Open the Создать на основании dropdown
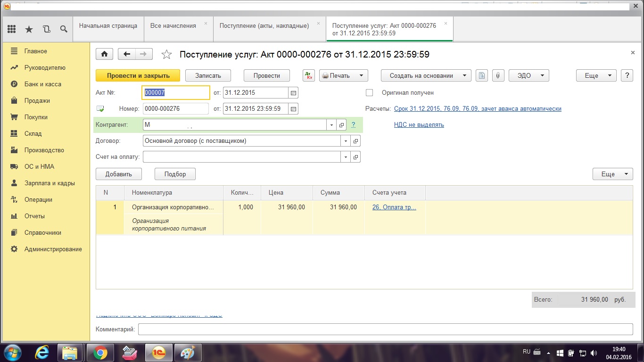This screenshot has height=362, width=644. click(x=426, y=75)
